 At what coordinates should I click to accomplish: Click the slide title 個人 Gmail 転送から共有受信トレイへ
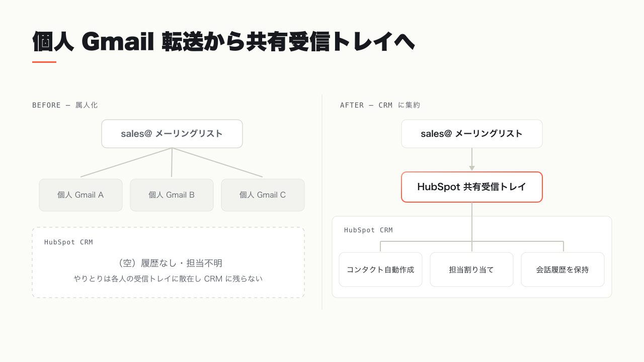point(223,42)
